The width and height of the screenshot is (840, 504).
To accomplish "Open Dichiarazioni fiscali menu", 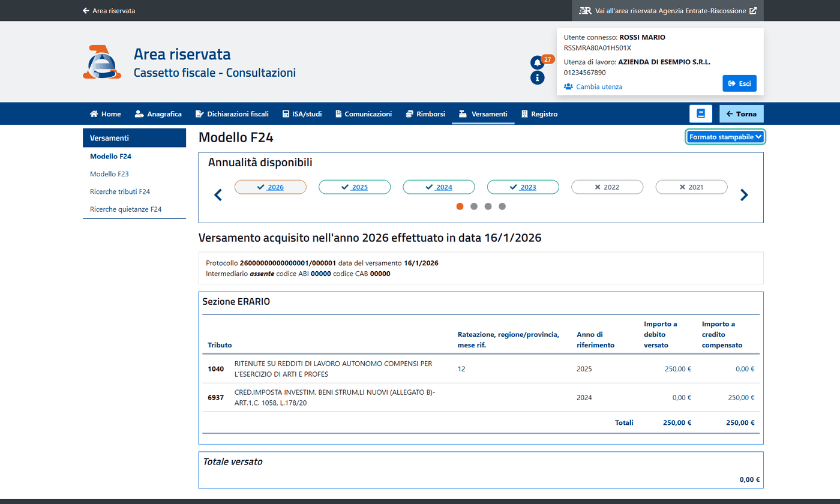I will [x=232, y=114].
